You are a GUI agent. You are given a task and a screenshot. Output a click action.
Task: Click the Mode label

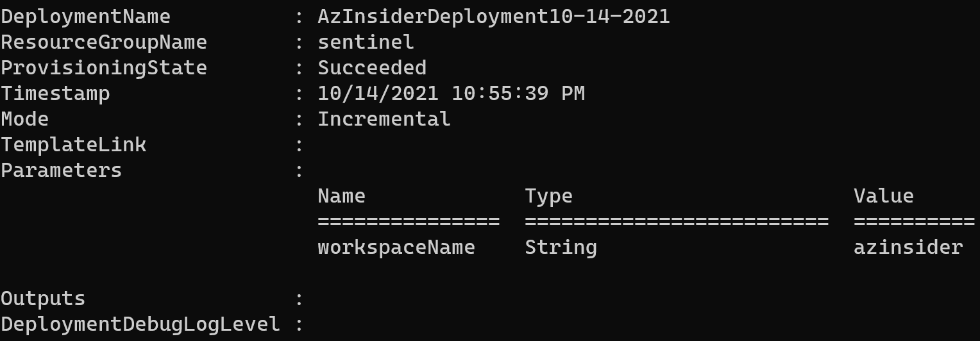[25, 119]
